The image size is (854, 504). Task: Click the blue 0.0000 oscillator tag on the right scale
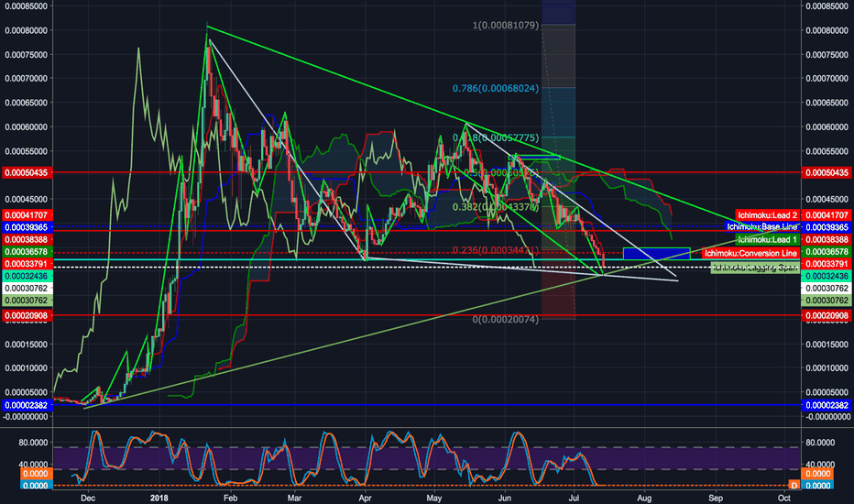click(x=817, y=486)
